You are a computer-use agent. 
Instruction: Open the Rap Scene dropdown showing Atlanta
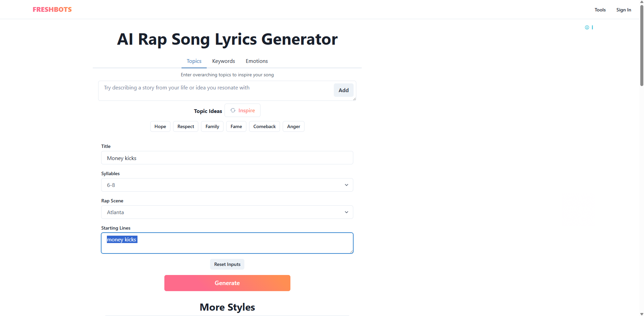click(x=227, y=212)
